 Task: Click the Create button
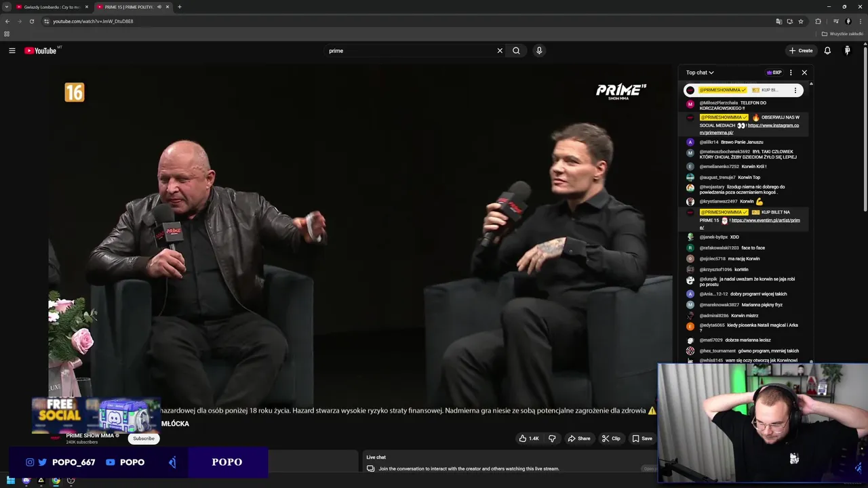(x=801, y=51)
